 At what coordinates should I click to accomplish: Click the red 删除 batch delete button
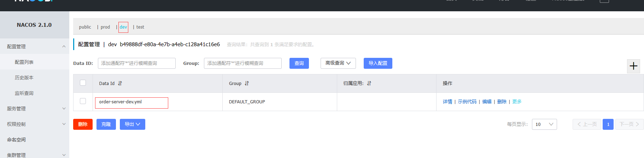click(83, 124)
